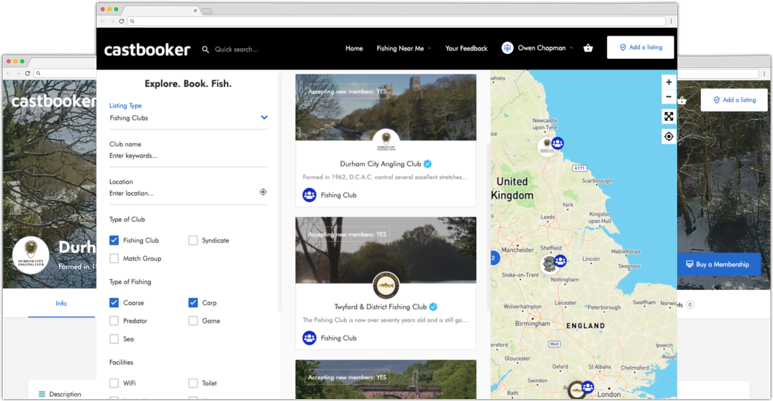773x401 pixels.
Task: Open Durham City Angling Club photo
Action: [x=386, y=107]
